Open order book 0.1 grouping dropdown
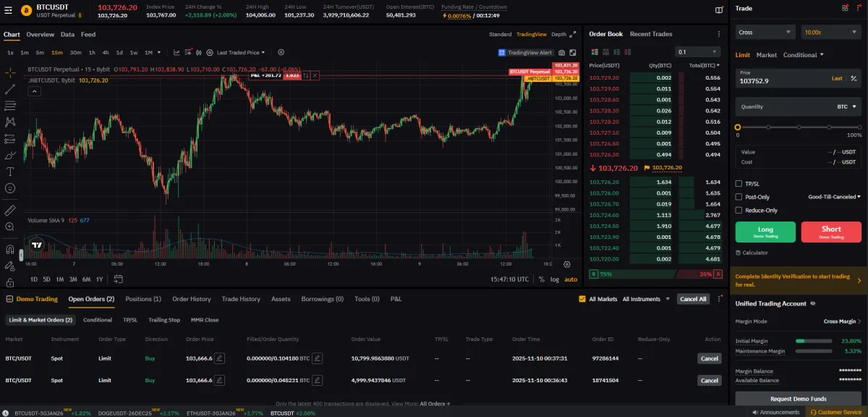This screenshot has width=868, height=417. click(x=698, y=52)
